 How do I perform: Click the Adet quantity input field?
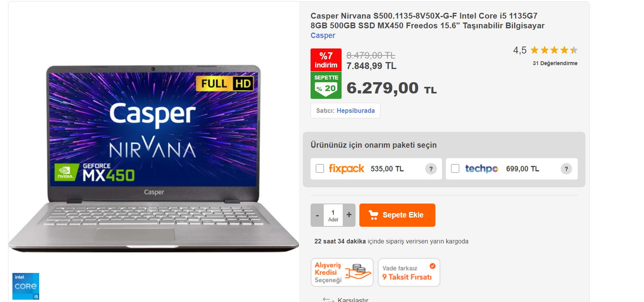coord(333,215)
